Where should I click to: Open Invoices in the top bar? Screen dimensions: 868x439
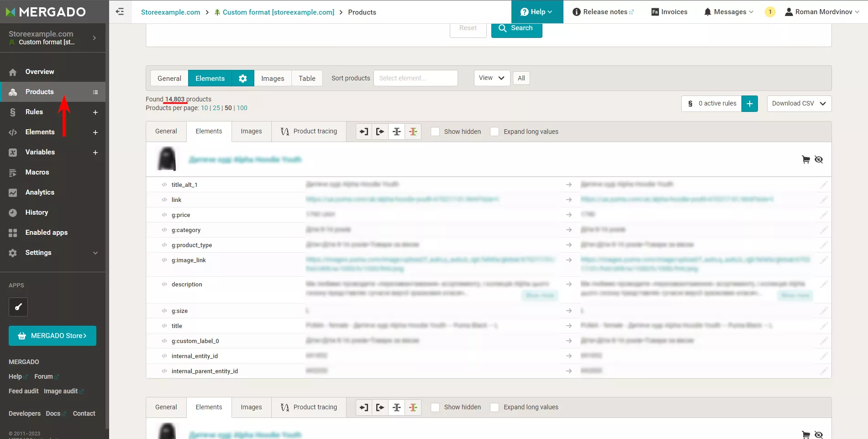[669, 12]
